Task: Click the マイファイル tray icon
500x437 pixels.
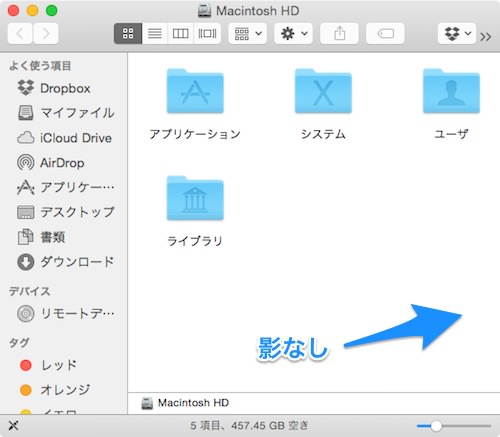Action: (26, 113)
